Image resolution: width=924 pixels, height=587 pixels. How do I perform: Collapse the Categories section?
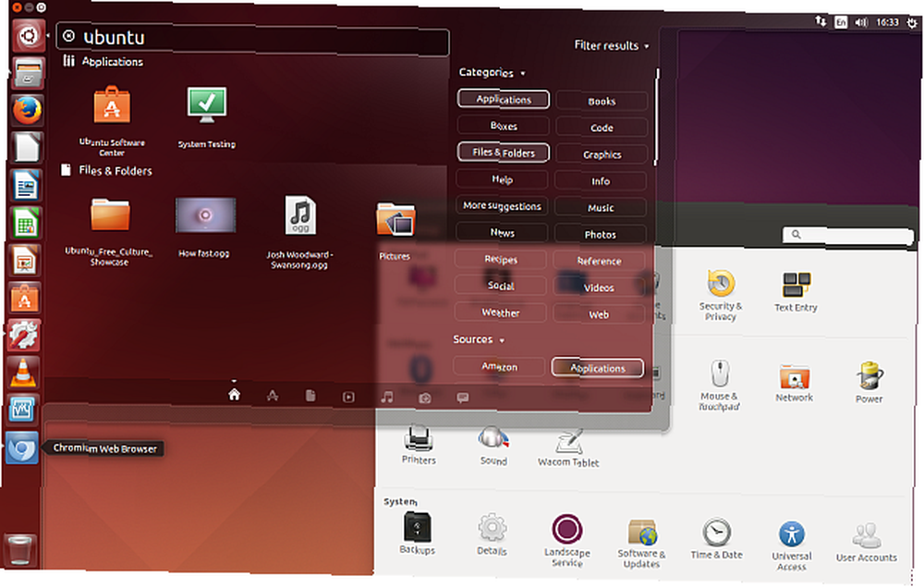pyautogui.click(x=492, y=72)
